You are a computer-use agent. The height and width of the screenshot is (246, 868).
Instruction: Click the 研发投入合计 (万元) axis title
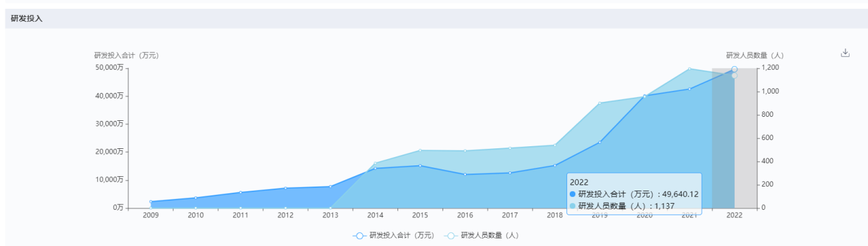[x=127, y=55]
